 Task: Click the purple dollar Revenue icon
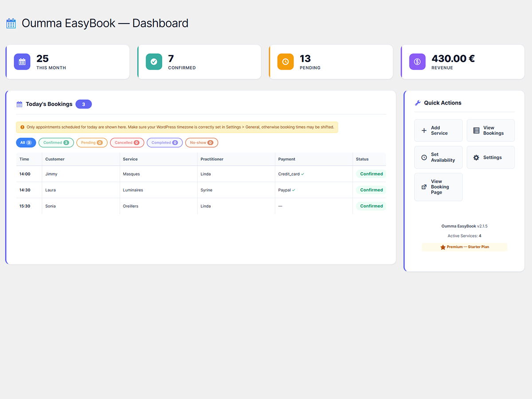pyautogui.click(x=417, y=62)
